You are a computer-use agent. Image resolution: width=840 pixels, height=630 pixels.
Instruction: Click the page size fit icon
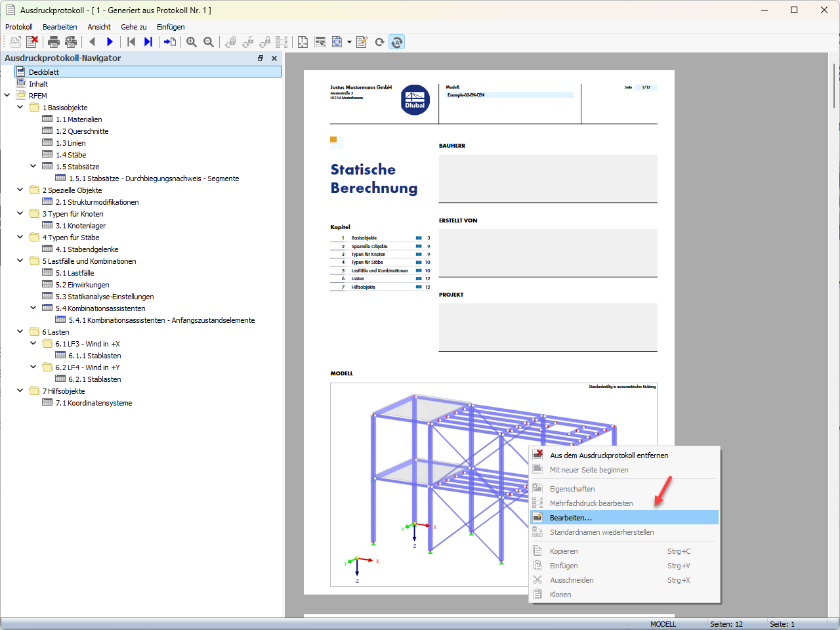pyautogui.click(x=303, y=42)
